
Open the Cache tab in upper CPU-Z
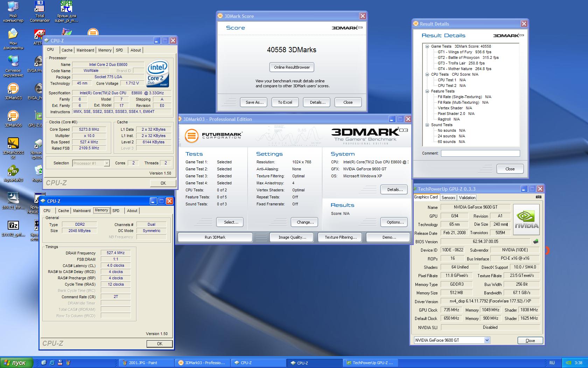click(67, 50)
